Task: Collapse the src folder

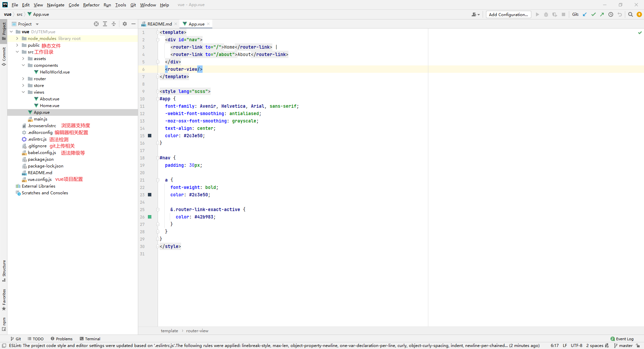Action: tap(17, 52)
